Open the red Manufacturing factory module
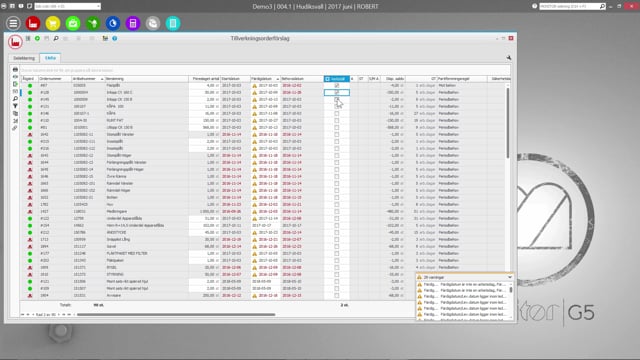This screenshot has height=360, width=640. pos(33,23)
